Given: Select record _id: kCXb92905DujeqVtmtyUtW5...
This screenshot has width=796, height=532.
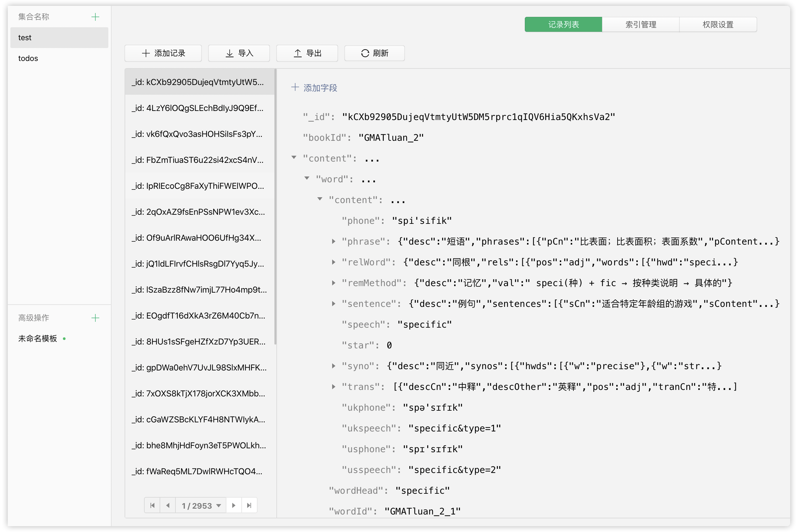Looking at the screenshot, I should point(199,82).
